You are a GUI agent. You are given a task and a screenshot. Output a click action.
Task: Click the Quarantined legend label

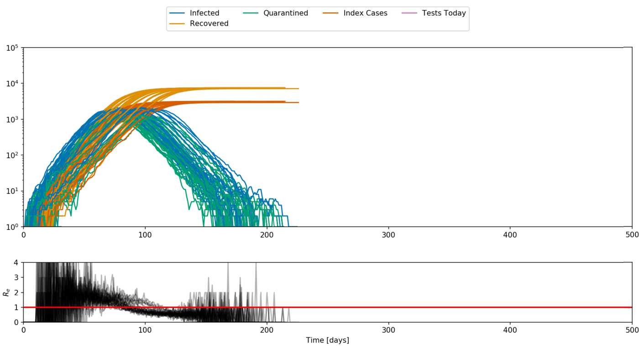[286, 13]
